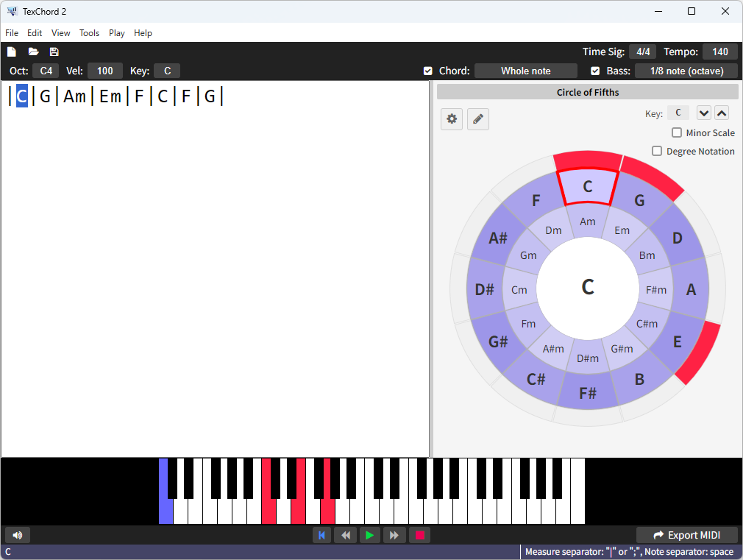Open the toolbar Key C selector
The width and height of the screenshot is (743, 560).
pyautogui.click(x=167, y=71)
